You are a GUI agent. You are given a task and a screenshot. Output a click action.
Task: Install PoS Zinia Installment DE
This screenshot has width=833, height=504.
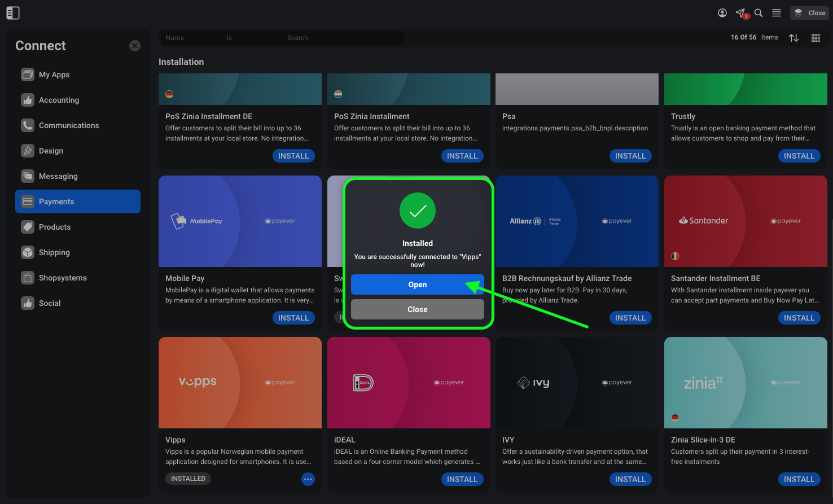(293, 156)
